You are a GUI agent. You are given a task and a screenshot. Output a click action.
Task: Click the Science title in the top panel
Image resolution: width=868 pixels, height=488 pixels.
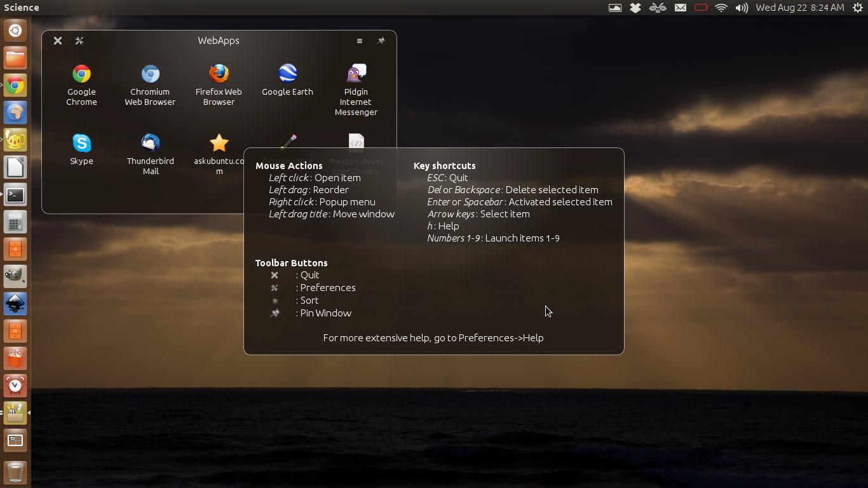(22, 8)
